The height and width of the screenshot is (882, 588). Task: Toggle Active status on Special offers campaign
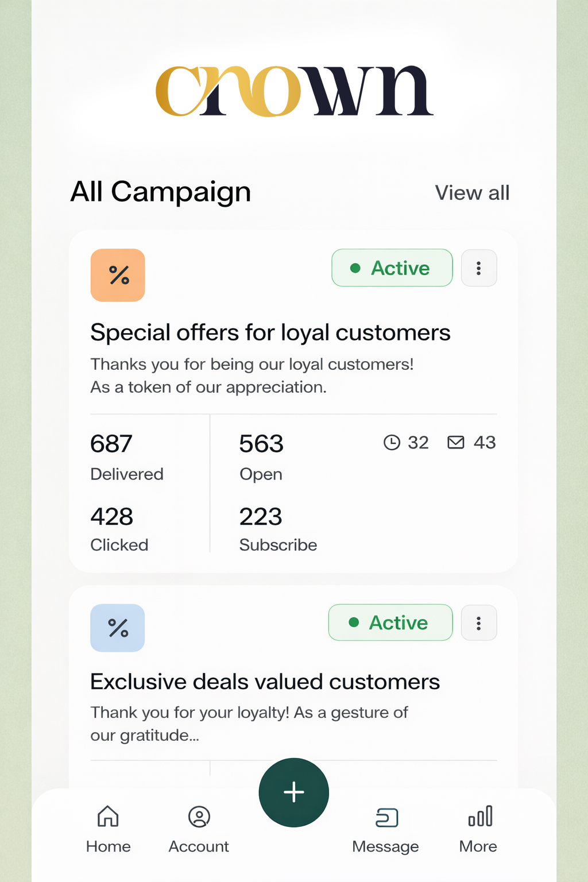pyautogui.click(x=392, y=268)
